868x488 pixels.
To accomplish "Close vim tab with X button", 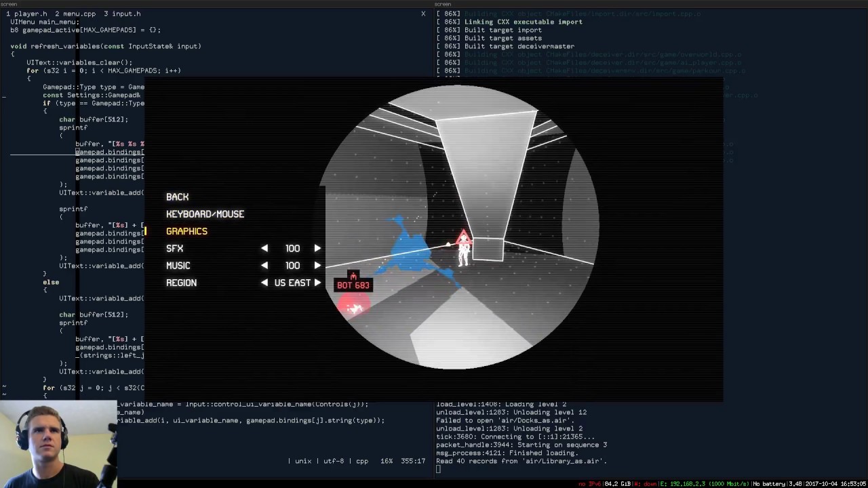I will (x=423, y=14).
